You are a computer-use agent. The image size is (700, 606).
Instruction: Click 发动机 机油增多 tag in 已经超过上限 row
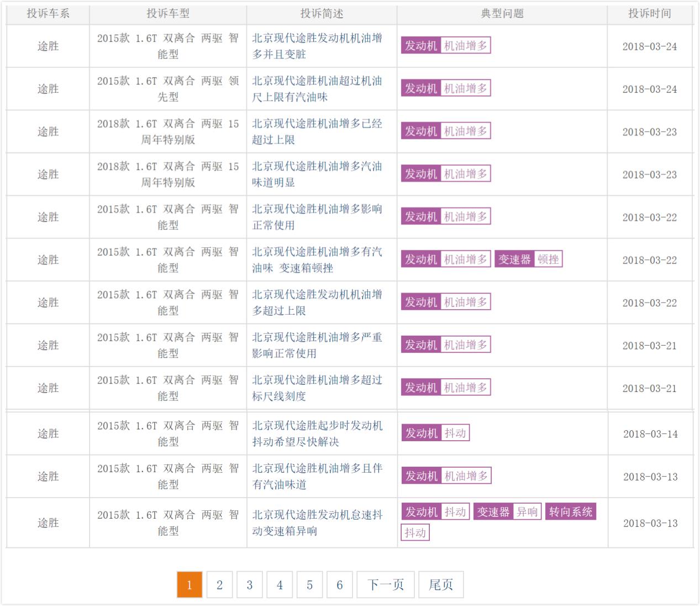(x=446, y=131)
